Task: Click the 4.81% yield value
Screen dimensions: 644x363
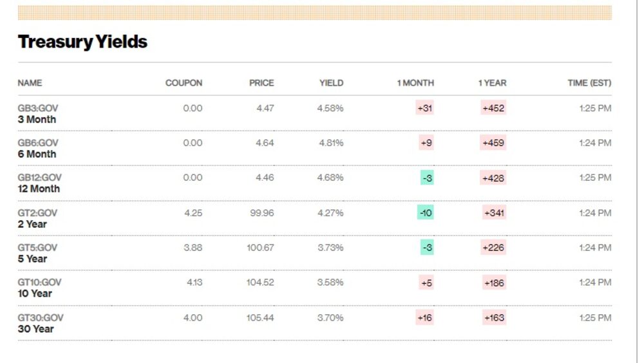Action: tap(331, 143)
